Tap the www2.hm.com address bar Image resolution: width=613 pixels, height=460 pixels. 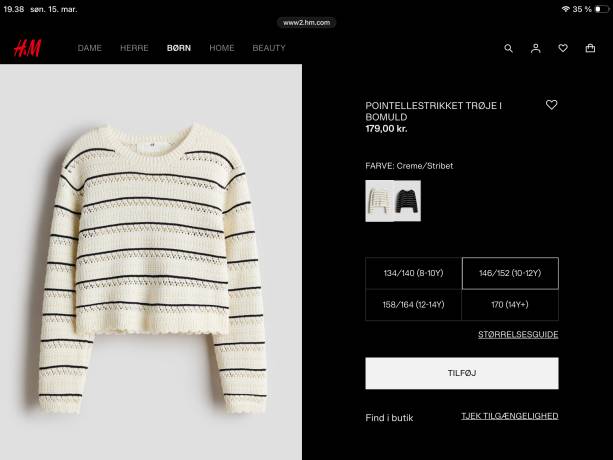[306, 23]
